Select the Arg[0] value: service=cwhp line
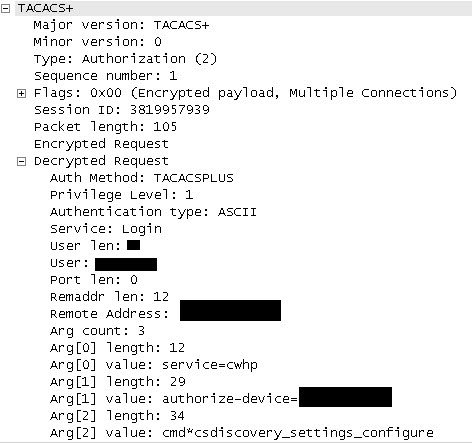The height and width of the screenshot is (444, 472). click(x=154, y=365)
